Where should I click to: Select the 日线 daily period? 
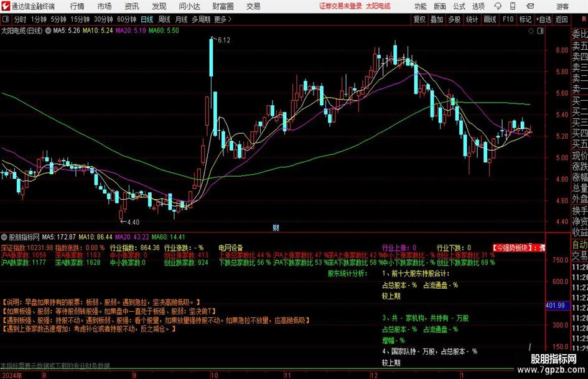[x=147, y=19]
